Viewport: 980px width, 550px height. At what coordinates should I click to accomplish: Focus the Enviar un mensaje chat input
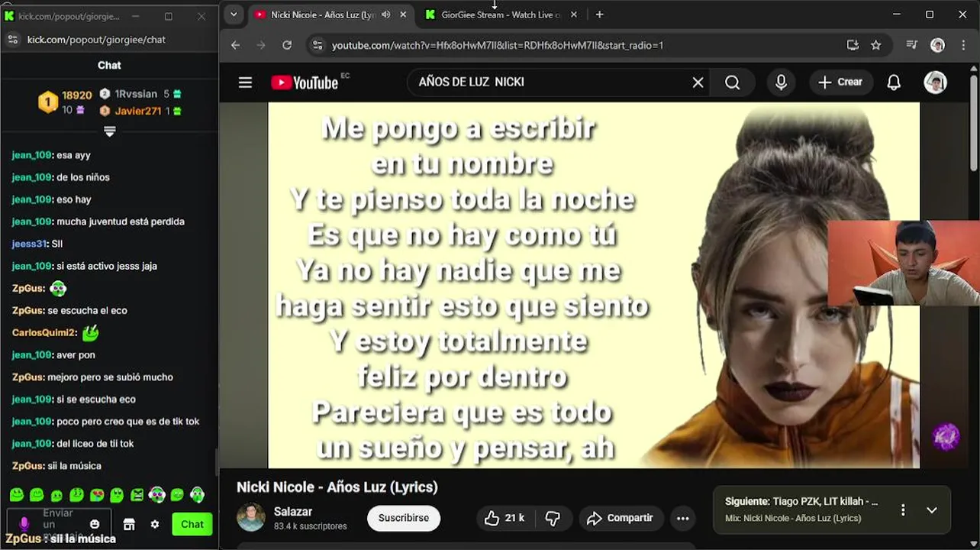coord(60,524)
